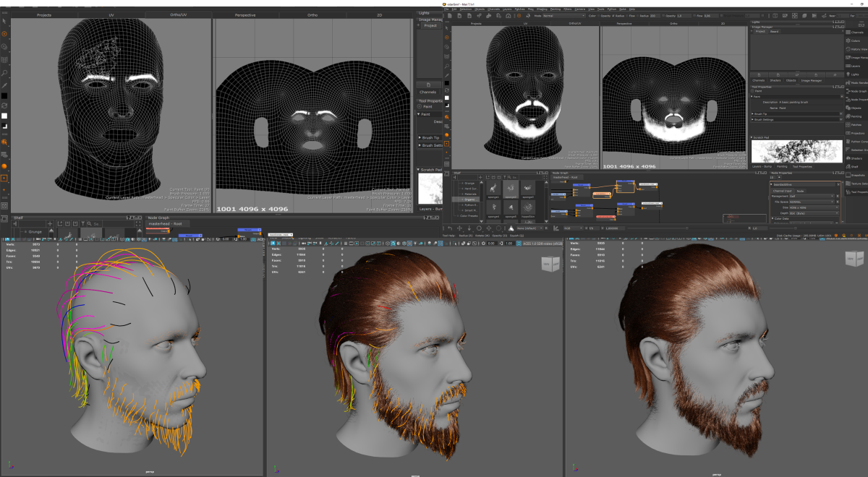Click the sponge2 brush thumbnail in Shelf
Screen dimensions: 868x477
click(511, 188)
